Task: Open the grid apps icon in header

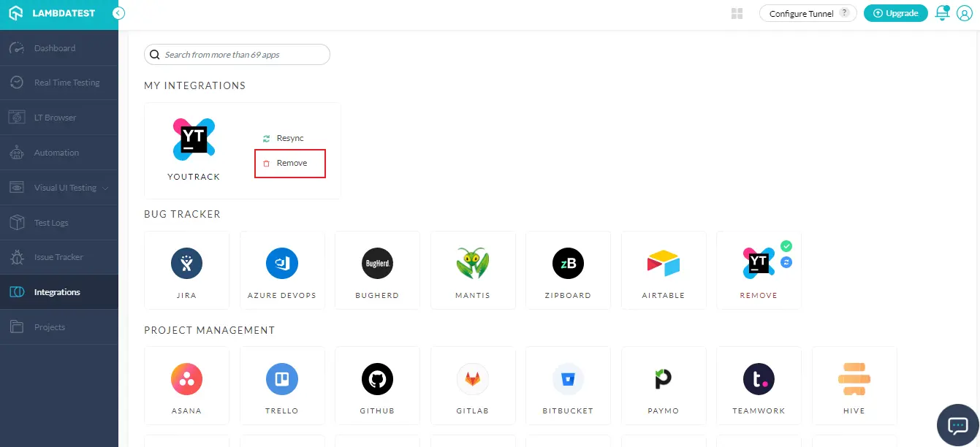Action: (737, 13)
